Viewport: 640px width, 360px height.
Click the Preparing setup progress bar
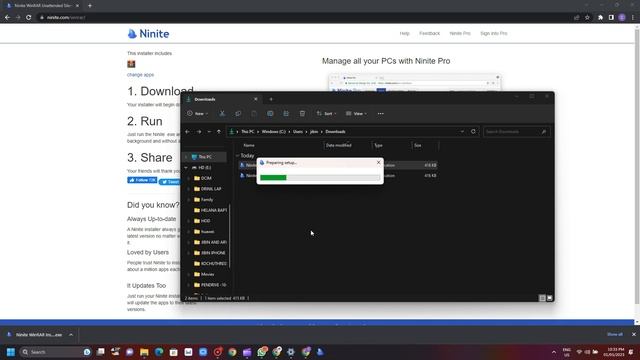320,178
